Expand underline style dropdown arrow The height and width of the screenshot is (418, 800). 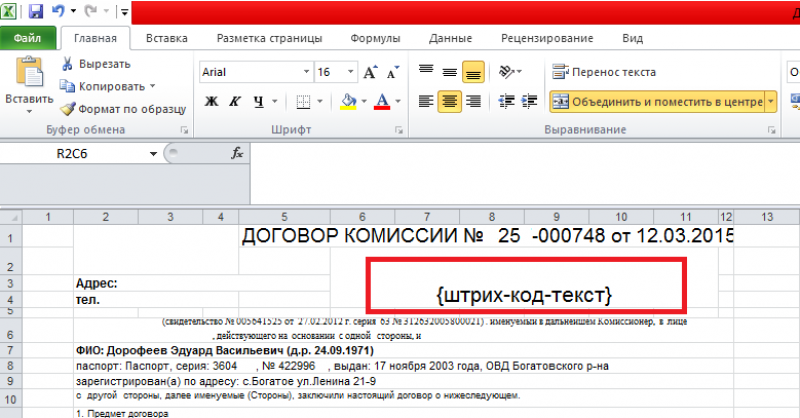[x=274, y=101]
